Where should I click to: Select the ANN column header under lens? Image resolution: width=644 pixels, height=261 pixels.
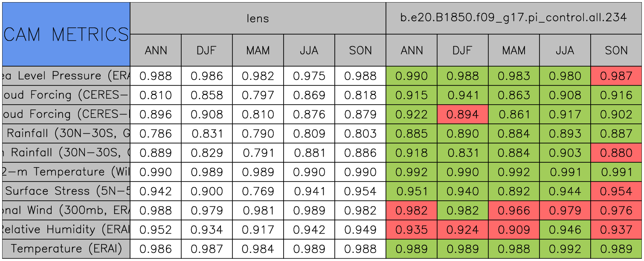[156, 50]
